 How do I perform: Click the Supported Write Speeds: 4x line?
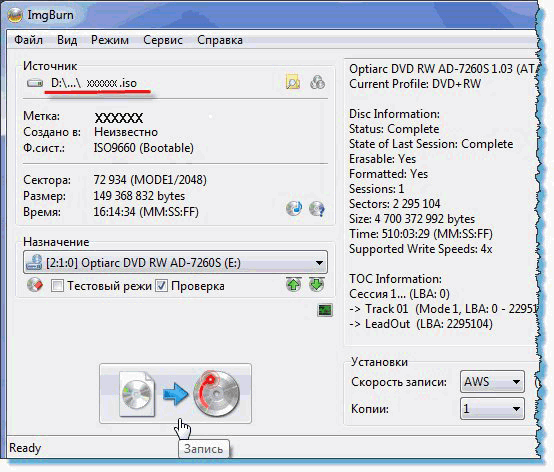(x=420, y=249)
